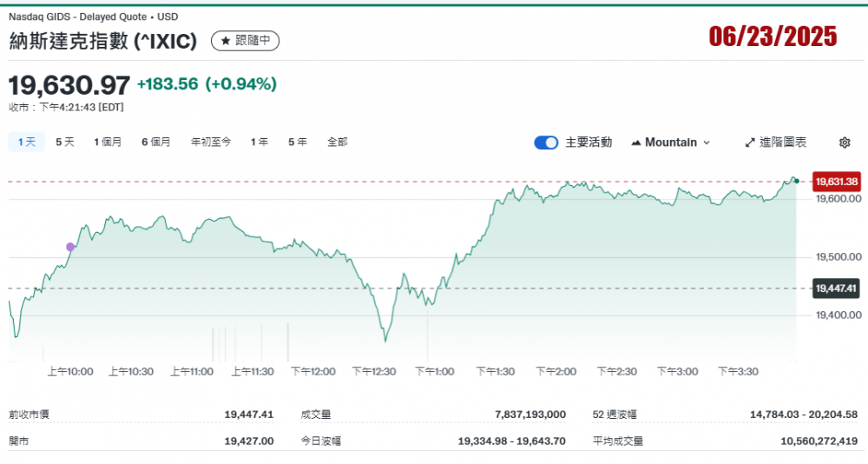Select the 5年 time range
Screen dimensions: 868x464
click(298, 142)
